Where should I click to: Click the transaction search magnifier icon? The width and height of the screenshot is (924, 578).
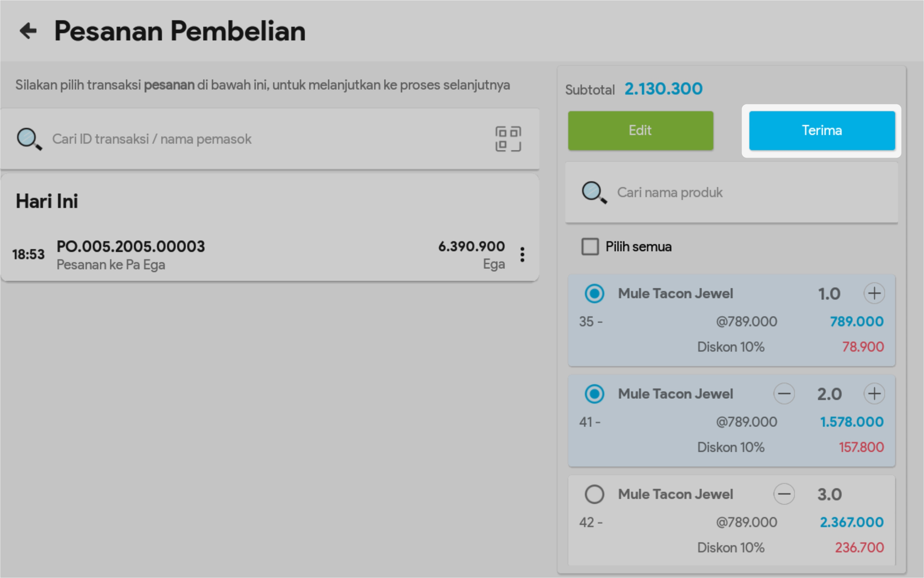pos(29,139)
